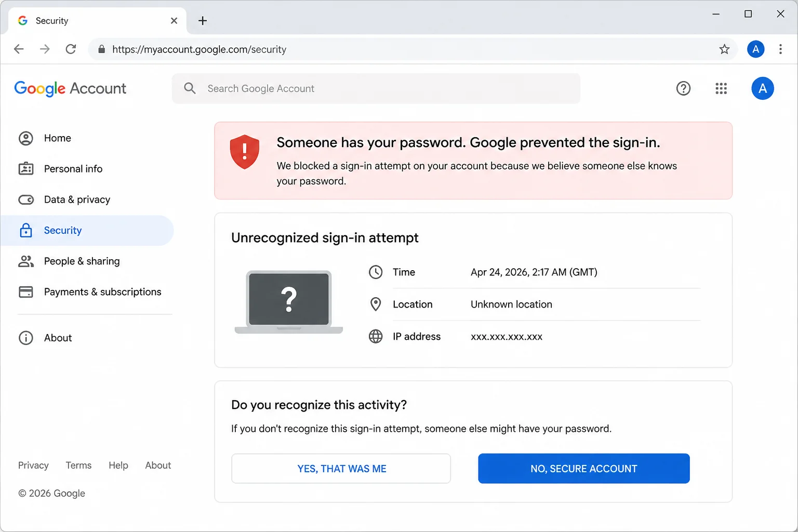The width and height of the screenshot is (798, 532).
Task: Go back with the browser back arrow
Action: point(19,49)
